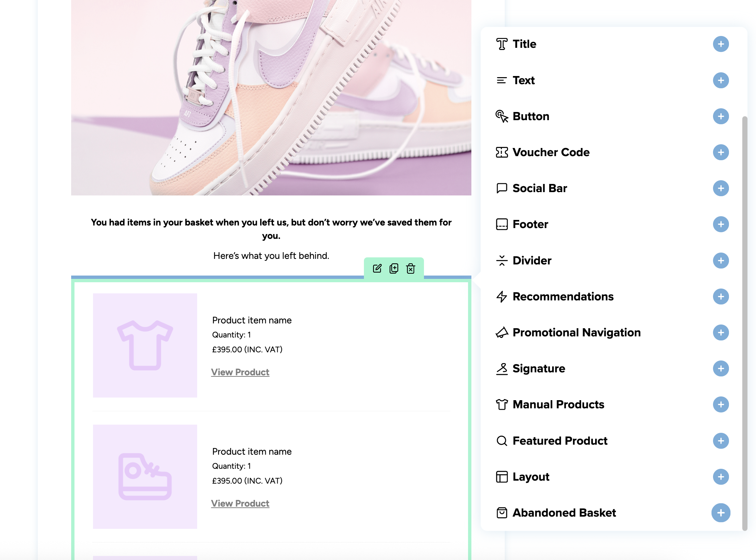Image resolution: width=756 pixels, height=560 pixels.
Task: Add a Button element via its plus icon
Action: [x=721, y=116]
